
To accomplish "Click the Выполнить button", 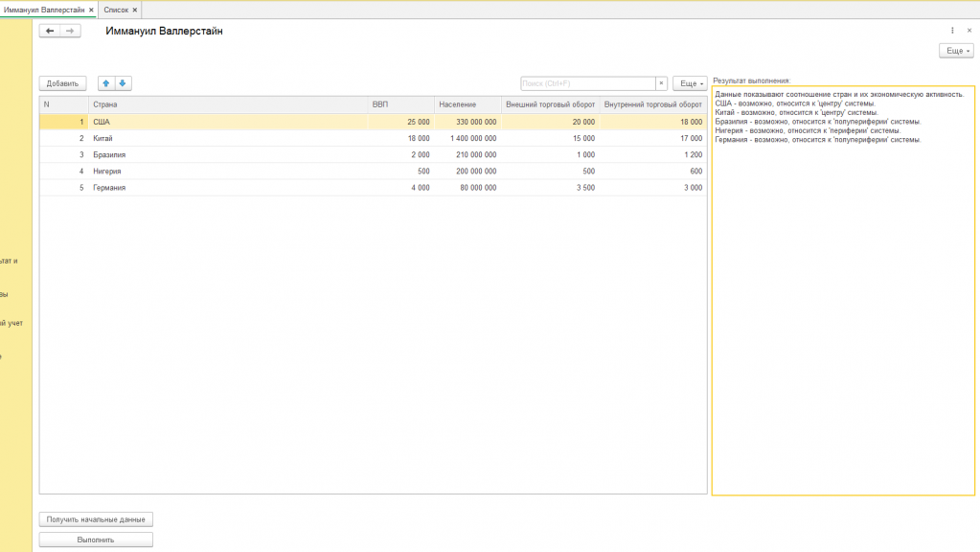I will 96,540.
